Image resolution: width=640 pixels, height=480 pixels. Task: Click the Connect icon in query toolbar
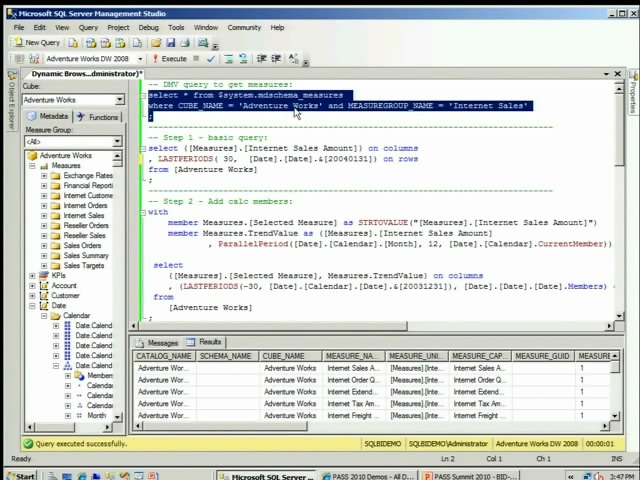tap(19, 59)
